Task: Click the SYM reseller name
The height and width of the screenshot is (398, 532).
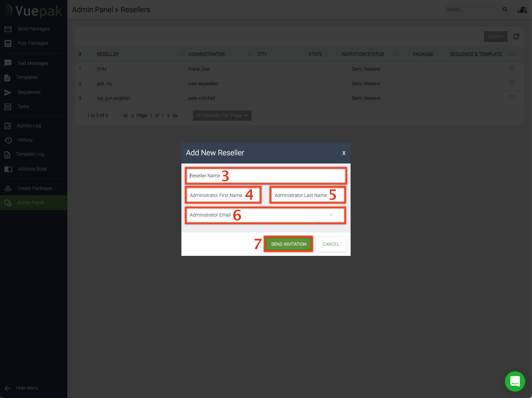Action: click(x=102, y=69)
